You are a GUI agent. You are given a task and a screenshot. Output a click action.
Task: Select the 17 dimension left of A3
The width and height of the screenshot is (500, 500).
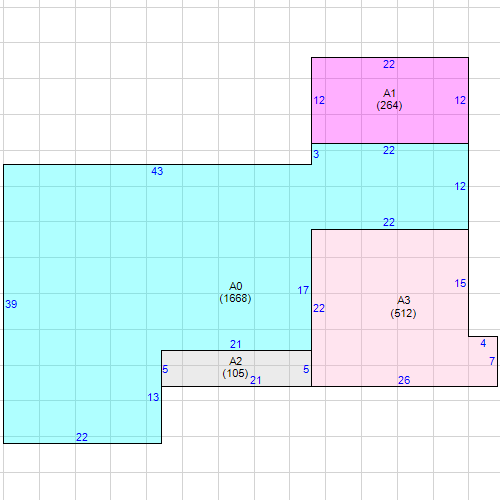[x=303, y=290]
